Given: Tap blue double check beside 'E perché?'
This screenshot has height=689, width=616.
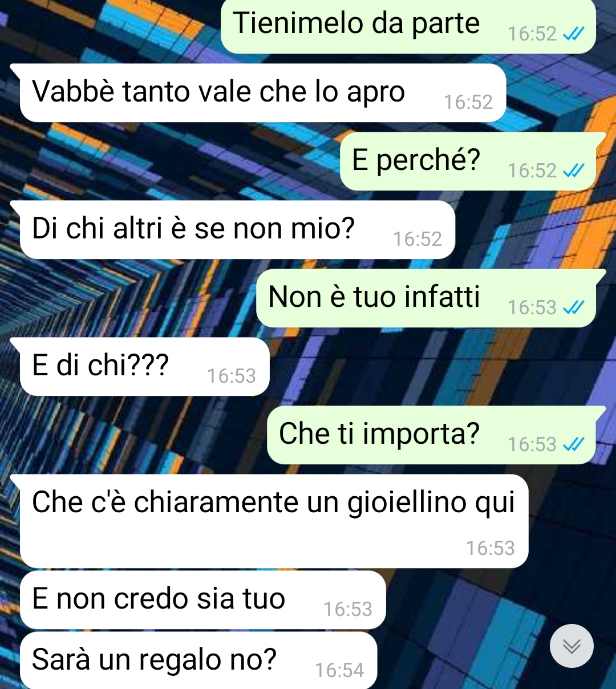Looking at the screenshot, I should (573, 171).
